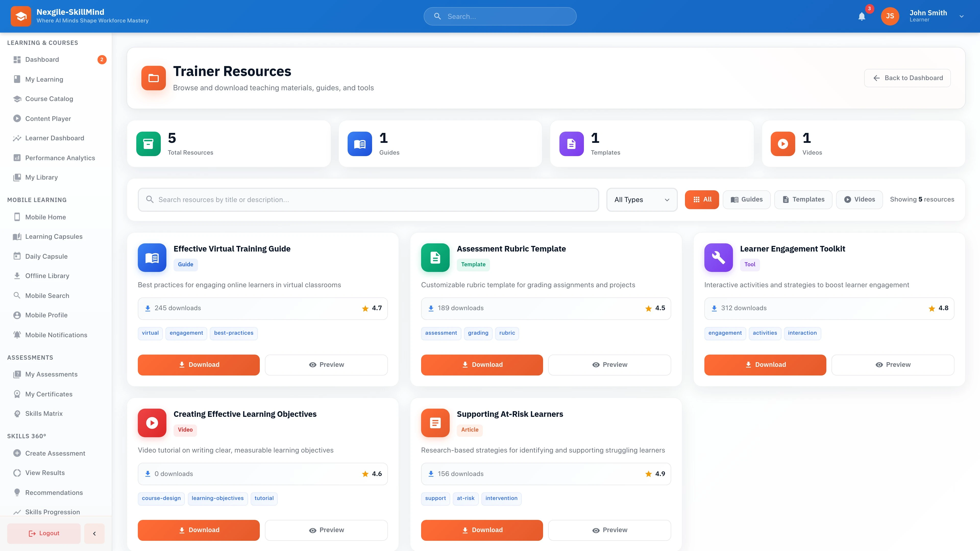Click the Nexgile-SkillMind logo icon
980x551 pixels.
[x=21, y=16]
